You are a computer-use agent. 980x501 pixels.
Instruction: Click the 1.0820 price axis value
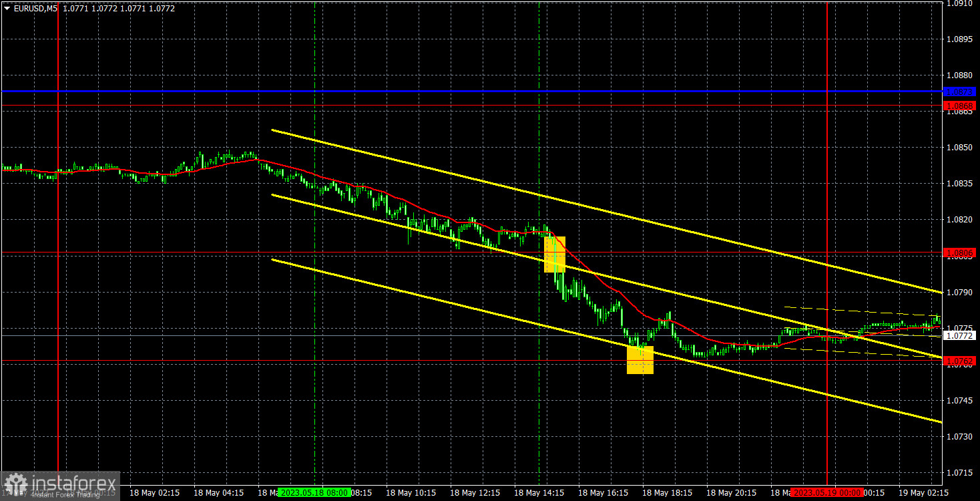pyautogui.click(x=961, y=220)
